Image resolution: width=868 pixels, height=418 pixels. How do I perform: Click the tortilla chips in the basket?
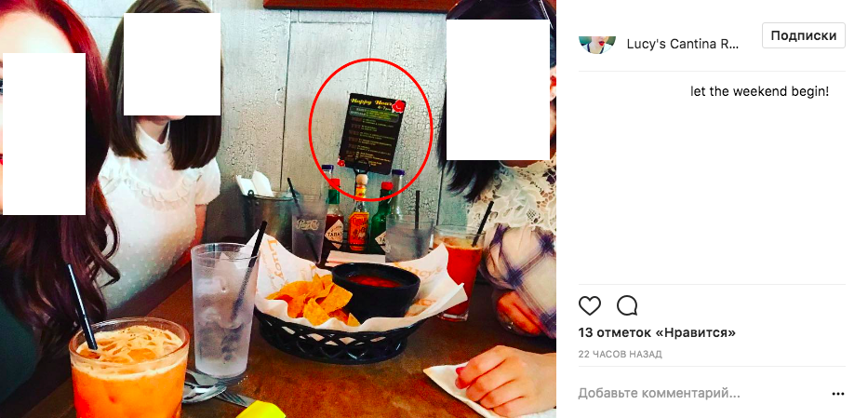tap(314, 300)
